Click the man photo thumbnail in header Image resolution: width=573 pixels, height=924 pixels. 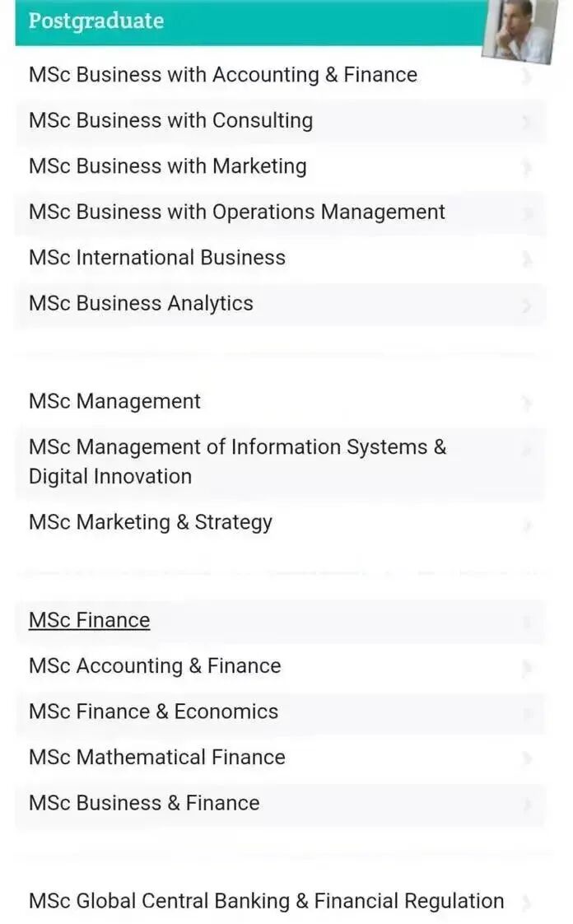519,30
